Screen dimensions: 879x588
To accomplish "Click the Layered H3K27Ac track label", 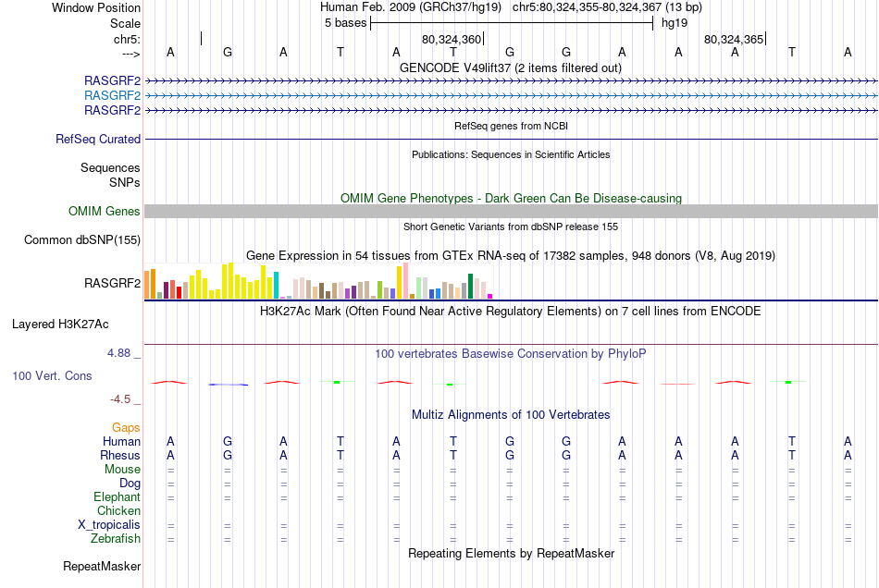I will [60, 325].
